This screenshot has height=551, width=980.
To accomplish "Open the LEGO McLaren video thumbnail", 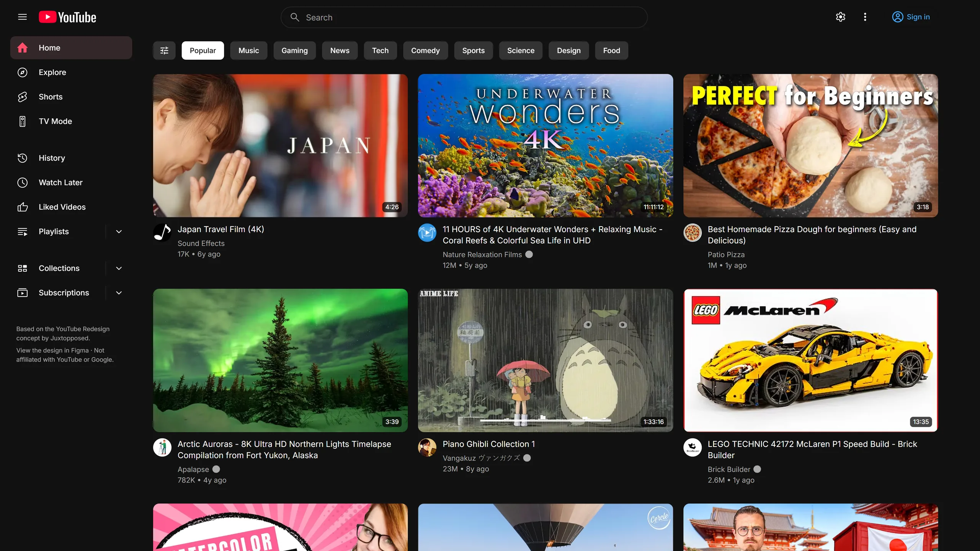I will point(811,360).
